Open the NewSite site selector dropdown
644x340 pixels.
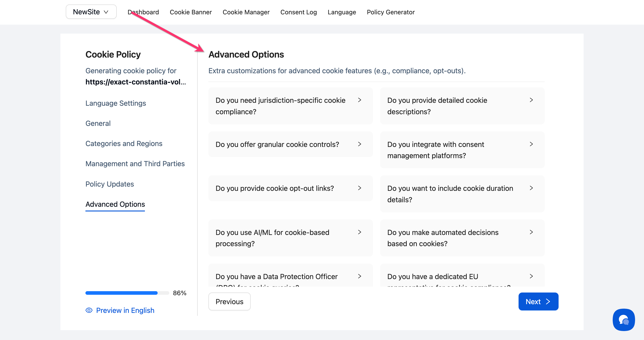[x=91, y=12]
